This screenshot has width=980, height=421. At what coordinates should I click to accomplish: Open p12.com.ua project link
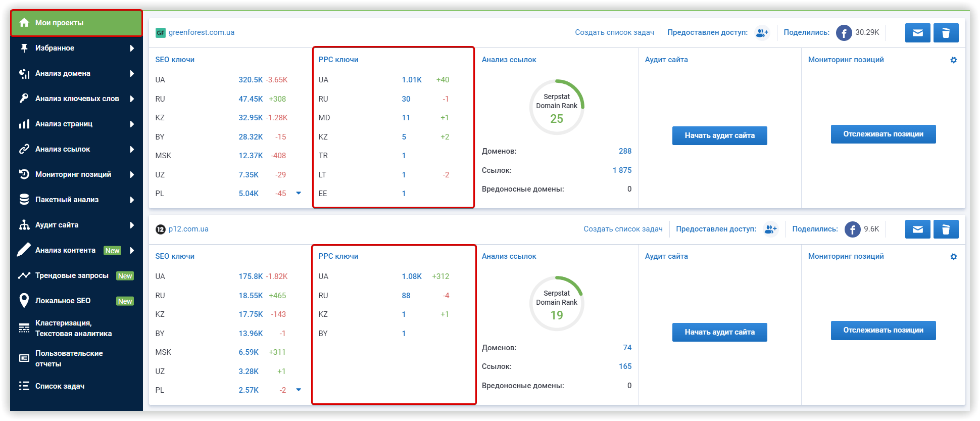click(x=188, y=229)
